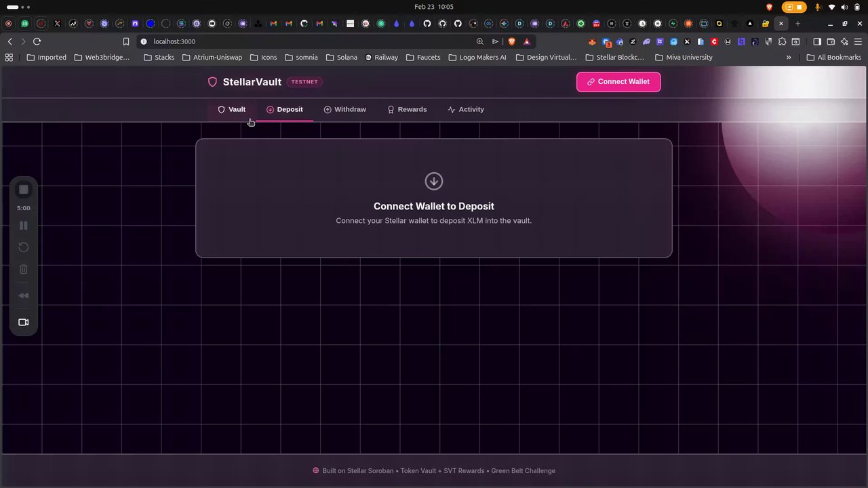The image size is (868, 488).
Task: Switch to the X (Twitter) browser tab
Action: pos(57,24)
